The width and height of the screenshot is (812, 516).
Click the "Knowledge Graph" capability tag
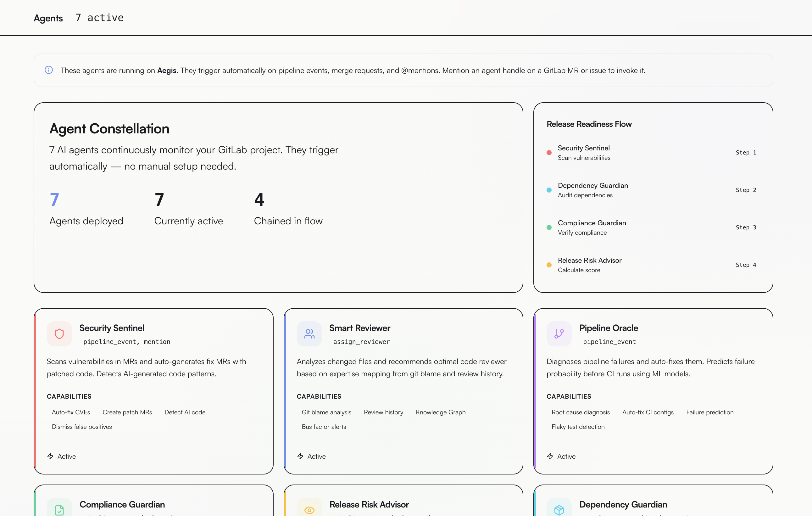coord(440,412)
